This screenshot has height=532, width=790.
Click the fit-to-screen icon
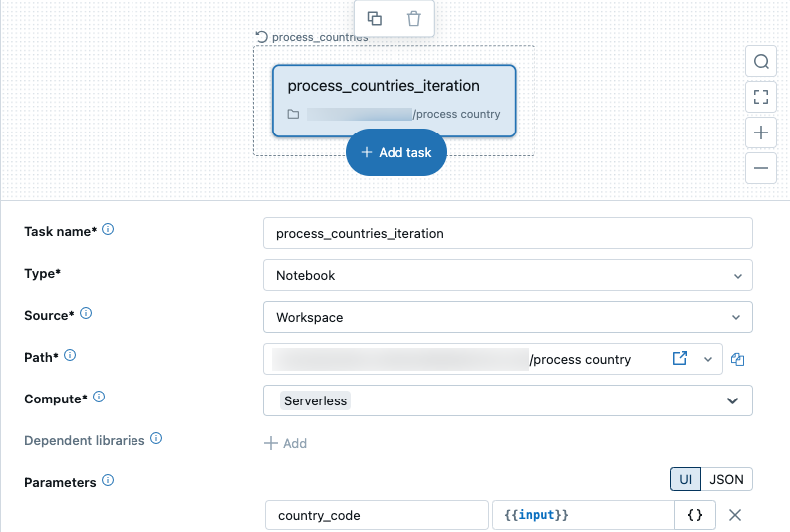click(x=761, y=97)
